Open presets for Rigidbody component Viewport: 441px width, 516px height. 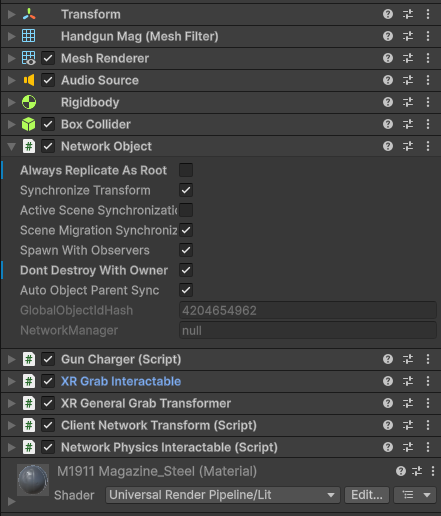(x=408, y=102)
